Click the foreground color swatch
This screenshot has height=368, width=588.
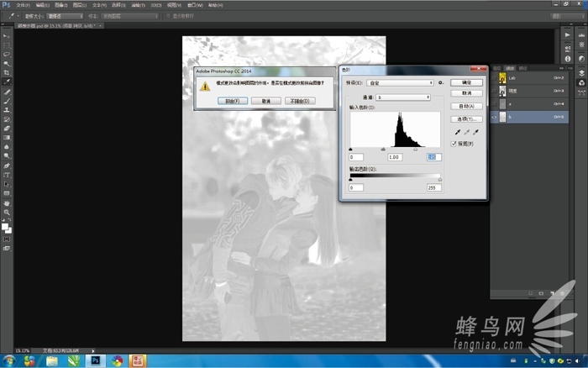point(4,227)
